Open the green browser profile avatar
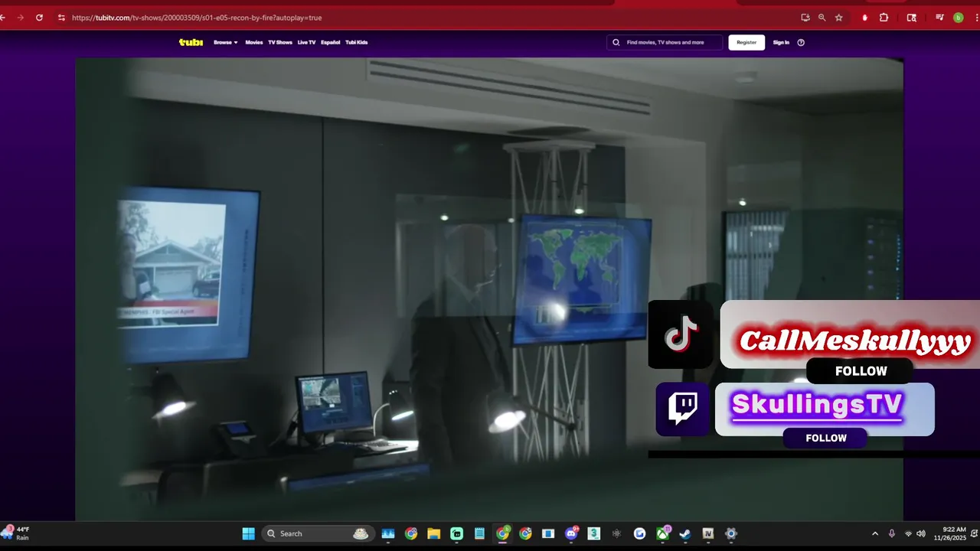This screenshot has width=980, height=551. [959, 18]
